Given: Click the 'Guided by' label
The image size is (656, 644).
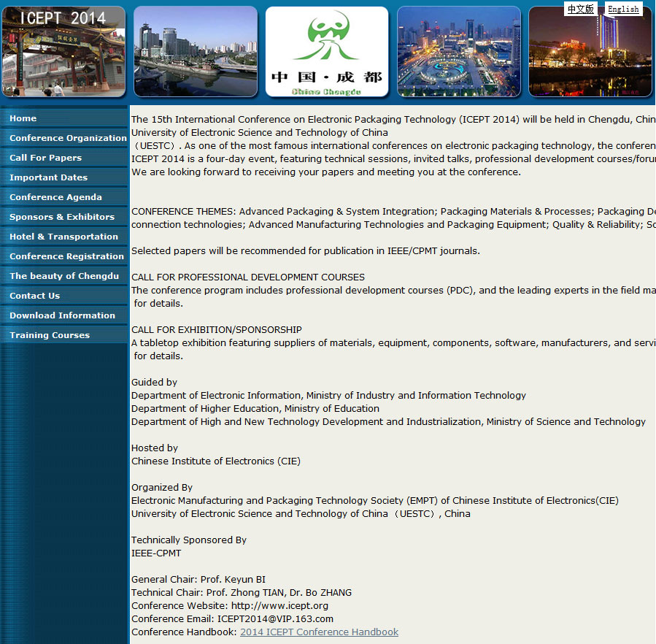Looking at the screenshot, I should tap(154, 383).
